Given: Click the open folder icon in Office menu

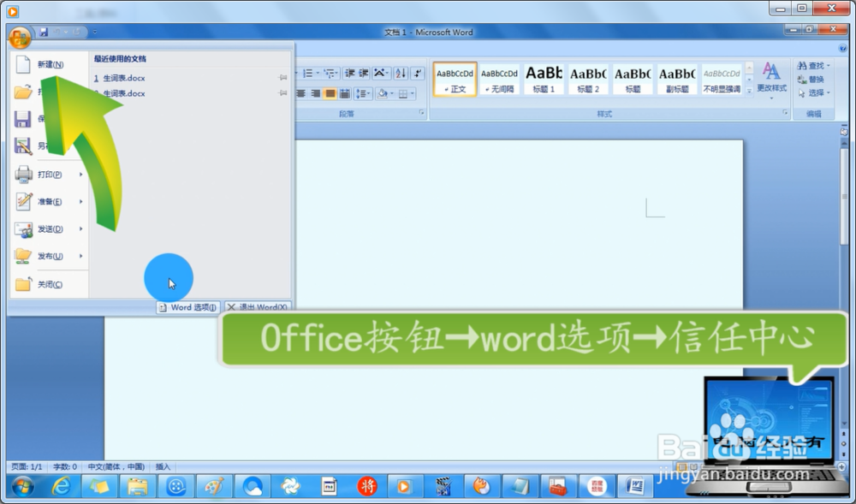Looking at the screenshot, I should coord(23,92).
